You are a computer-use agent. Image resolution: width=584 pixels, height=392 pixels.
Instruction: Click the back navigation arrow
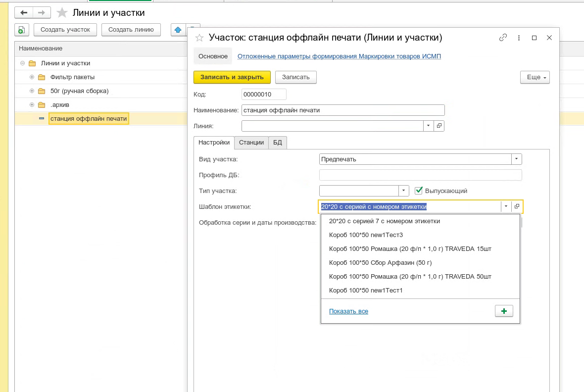click(x=24, y=13)
